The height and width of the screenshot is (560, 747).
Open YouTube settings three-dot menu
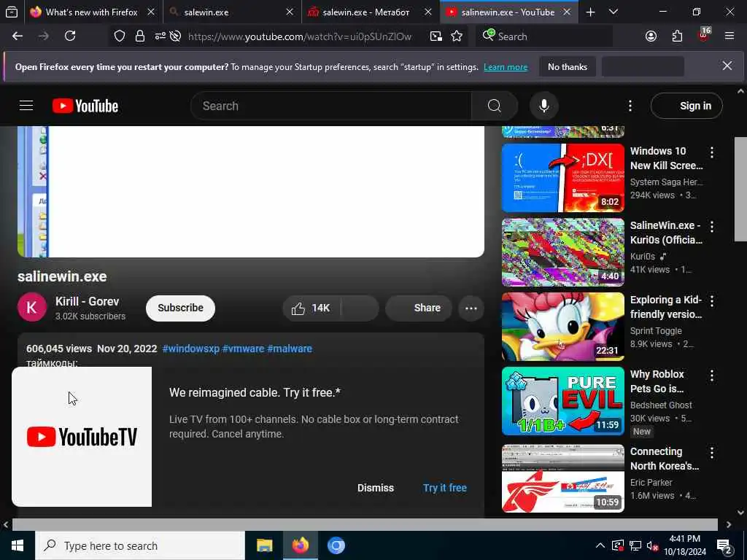630,106
